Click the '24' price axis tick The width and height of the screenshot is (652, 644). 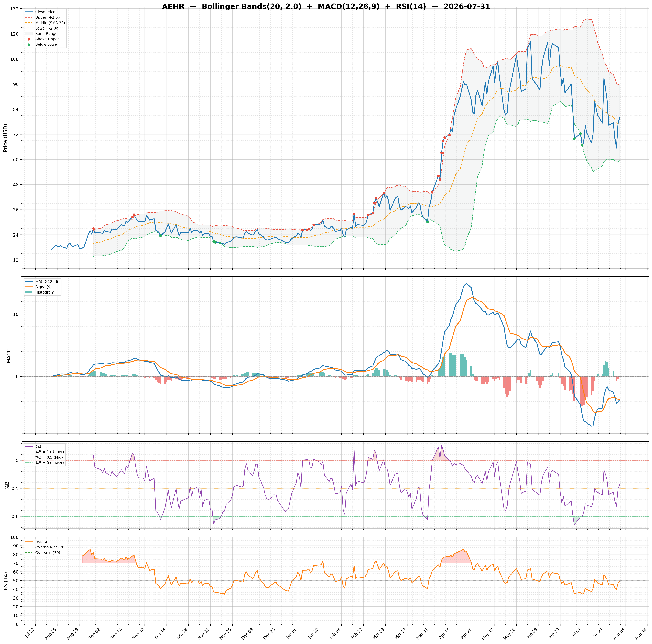(x=15, y=235)
